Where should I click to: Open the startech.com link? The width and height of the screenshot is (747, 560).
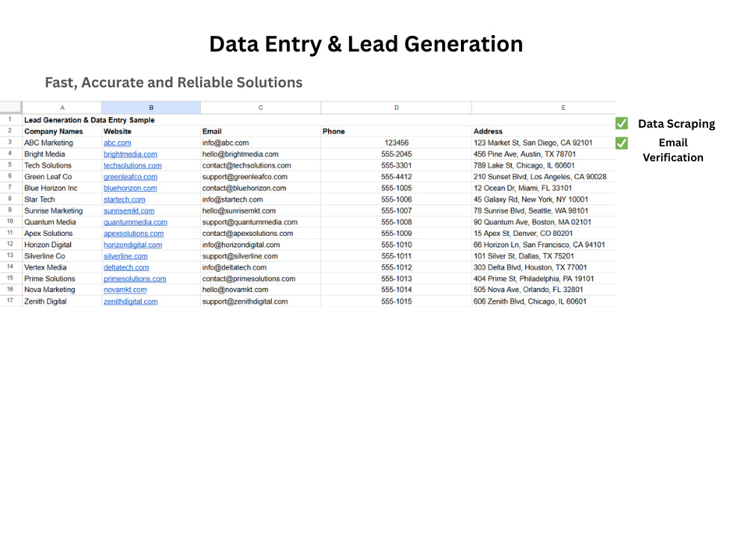point(124,199)
